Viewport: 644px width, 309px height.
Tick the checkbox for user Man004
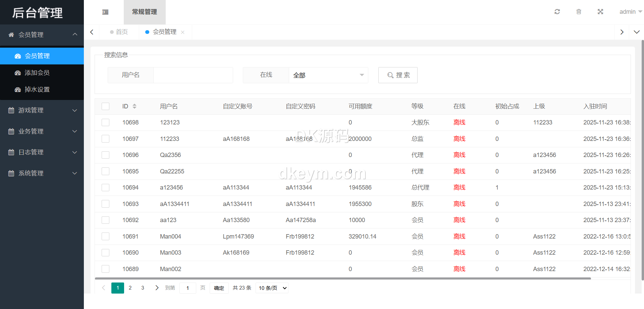pyautogui.click(x=106, y=237)
